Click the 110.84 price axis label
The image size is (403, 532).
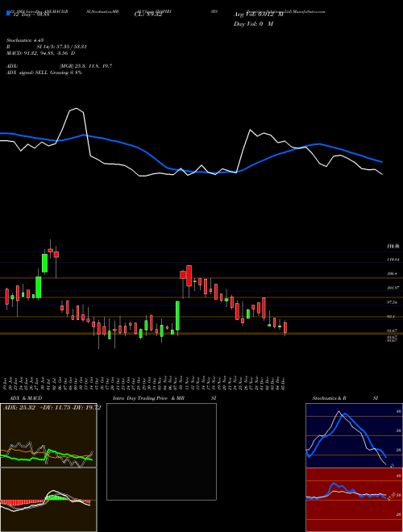point(393,260)
